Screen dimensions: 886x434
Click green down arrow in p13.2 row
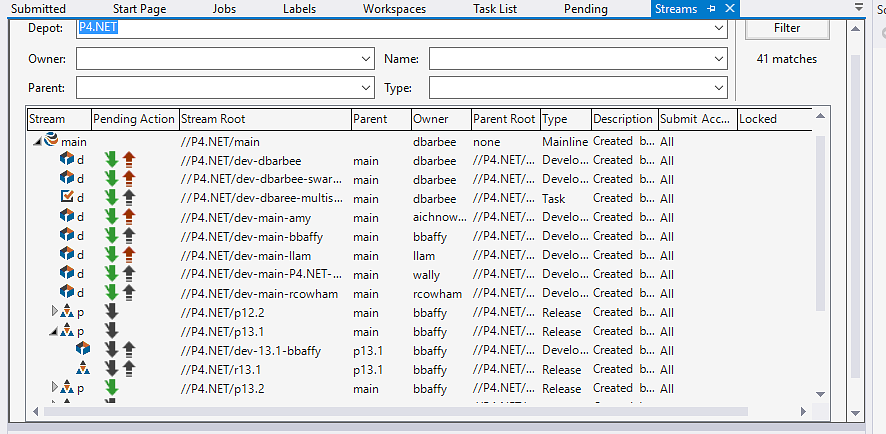[112, 388]
